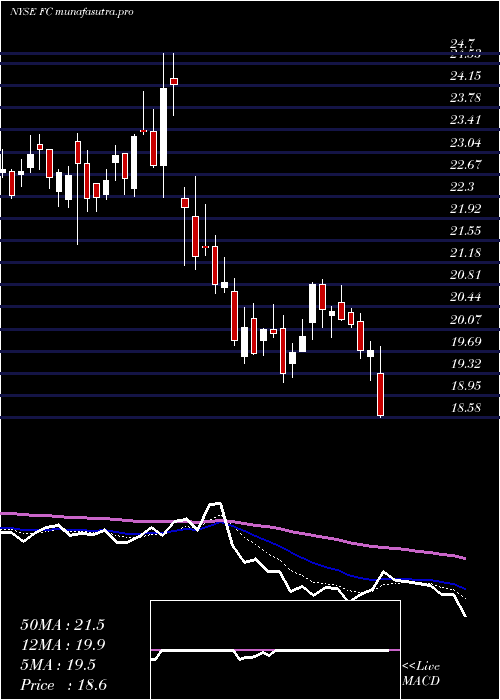This screenshot has width=500, height=700.
Task: Click the NYSE FC munafasutra.pro title text
Action: coord(71,12)
